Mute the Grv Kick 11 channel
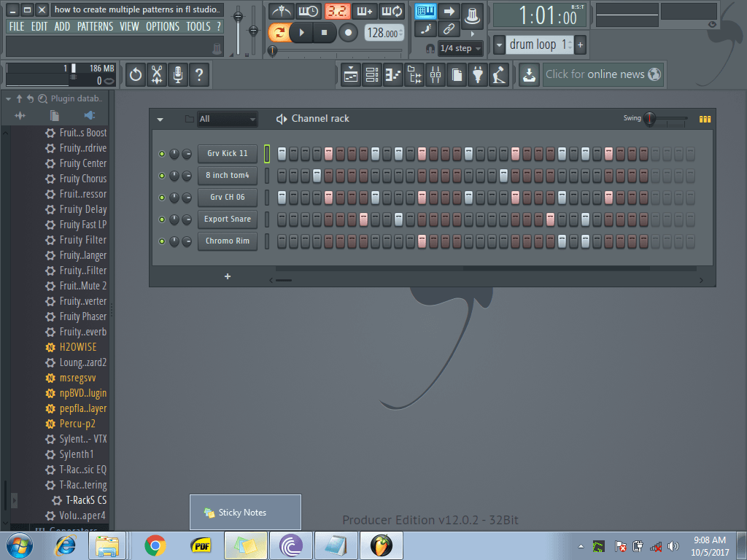 pos(162,154)
